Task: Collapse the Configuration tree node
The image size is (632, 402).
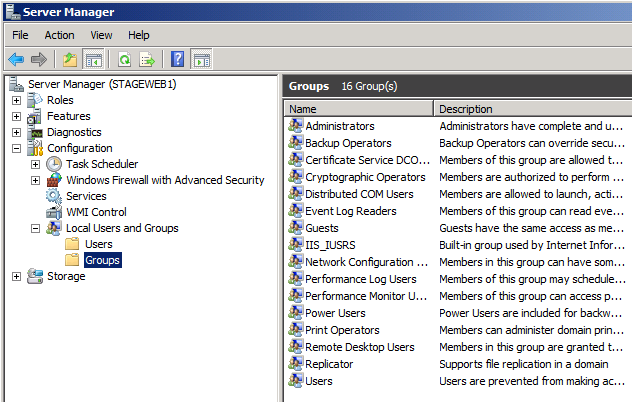Action: pos(16,148)
